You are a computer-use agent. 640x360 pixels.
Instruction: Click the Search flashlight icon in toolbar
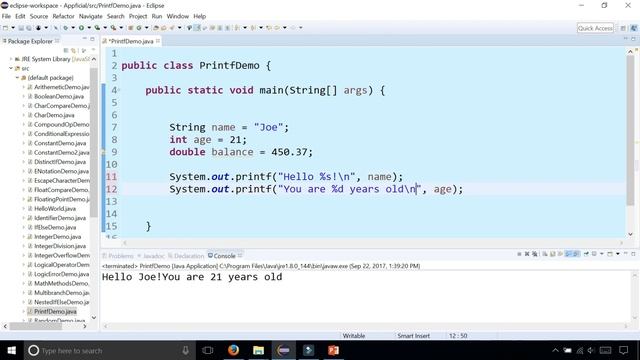(172, 28)
